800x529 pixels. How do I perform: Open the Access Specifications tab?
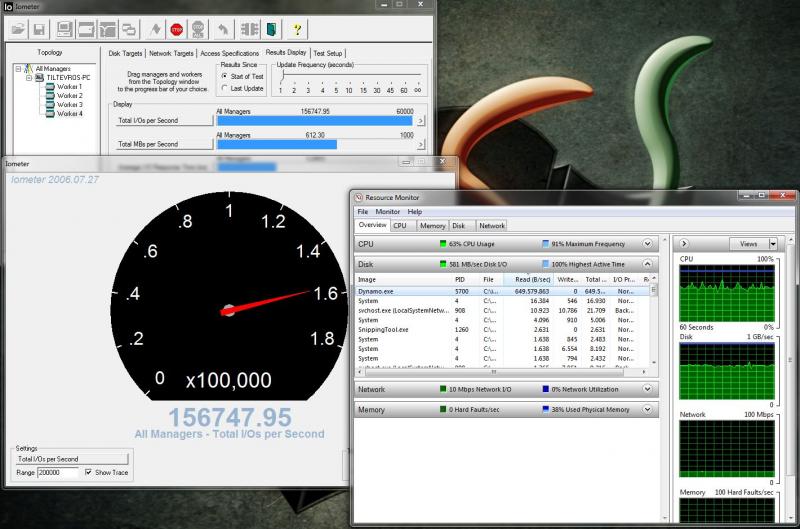click(x=230, y=53)
